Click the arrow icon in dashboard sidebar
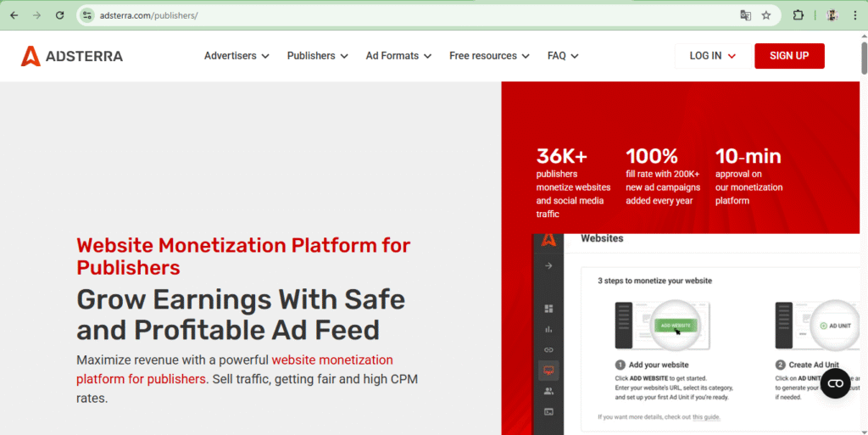Screen dimensions: 868x435 point(548,266)
